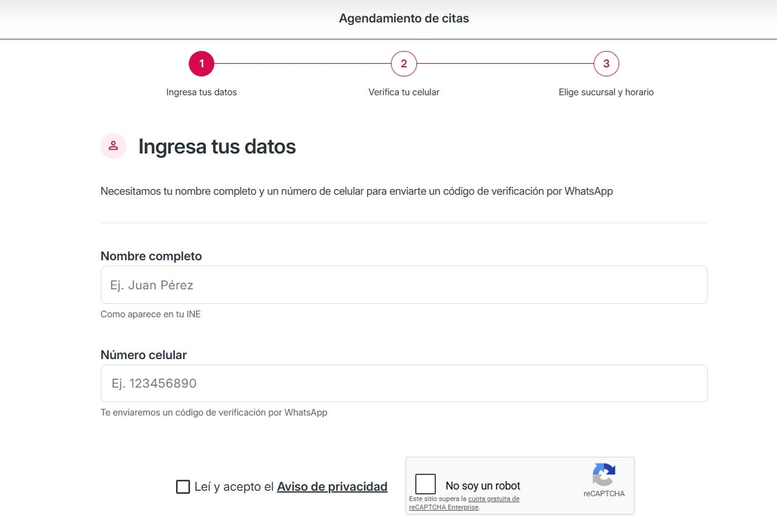This screenshot has height=532, width=777.
Task: Focus the Número celular input field
Action: pos(404,383)
